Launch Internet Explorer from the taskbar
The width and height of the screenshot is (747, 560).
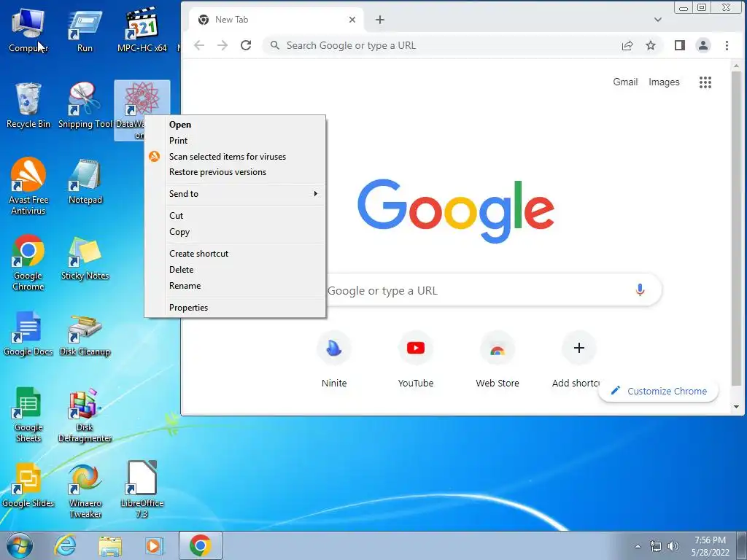(x=65, y=545)
